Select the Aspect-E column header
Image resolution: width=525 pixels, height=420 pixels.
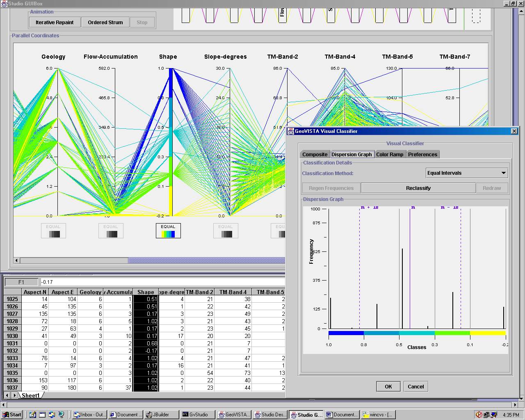pos(63,292)
